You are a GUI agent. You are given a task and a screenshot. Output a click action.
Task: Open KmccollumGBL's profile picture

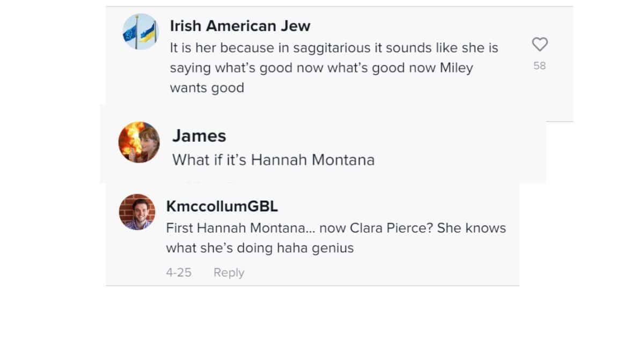click(x=137, y=212)
